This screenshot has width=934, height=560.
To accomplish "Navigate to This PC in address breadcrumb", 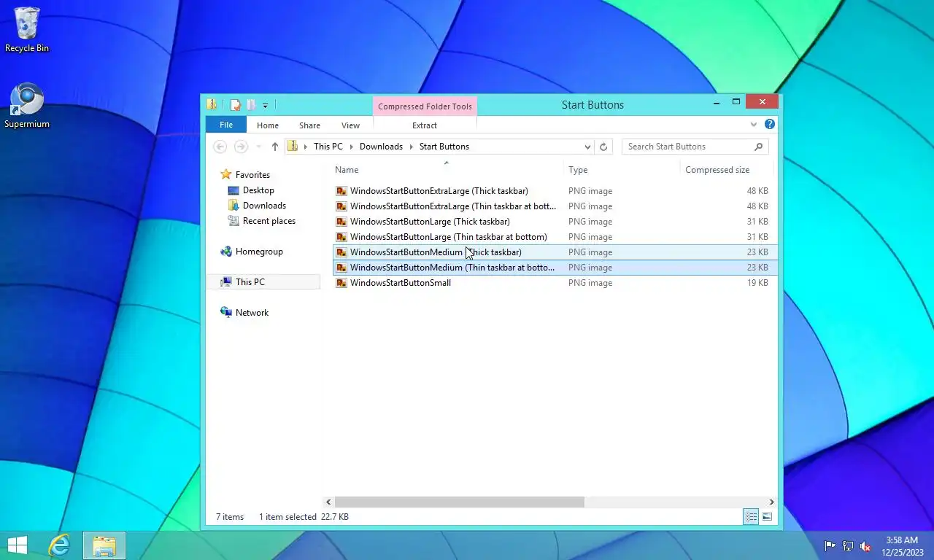I will click(x=328, y=147).
